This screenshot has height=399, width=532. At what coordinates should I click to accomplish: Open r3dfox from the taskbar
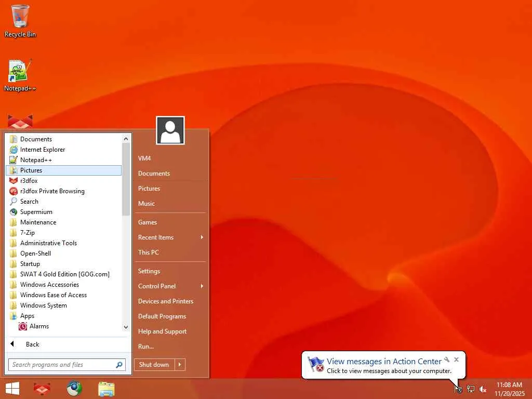pyautogui.click(x=42, y=389)
